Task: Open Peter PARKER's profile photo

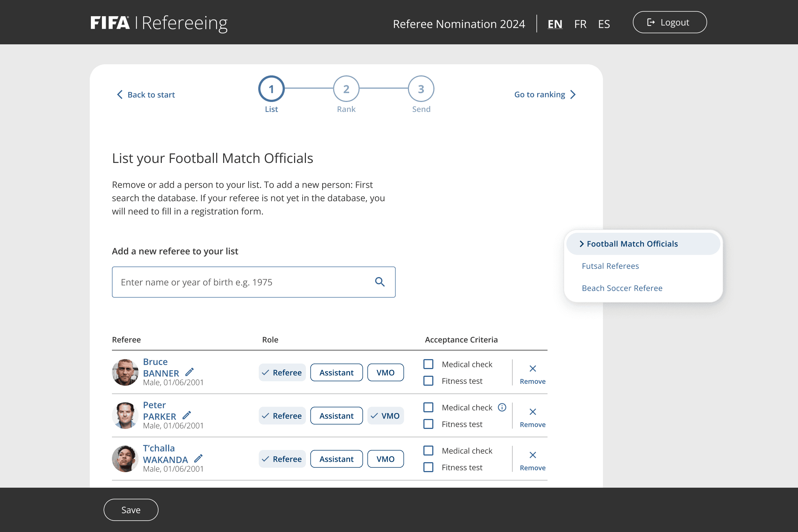Action: [125, 415]
